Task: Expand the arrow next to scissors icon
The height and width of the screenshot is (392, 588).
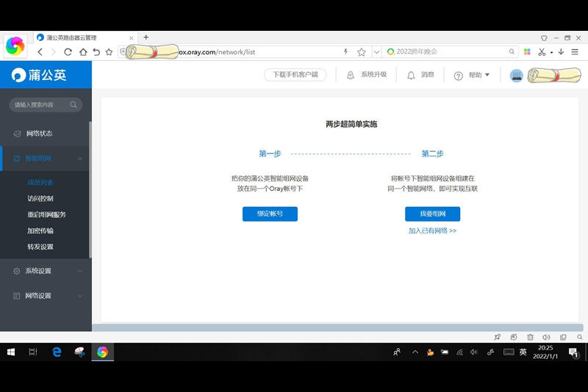Action: coord(551,52)
